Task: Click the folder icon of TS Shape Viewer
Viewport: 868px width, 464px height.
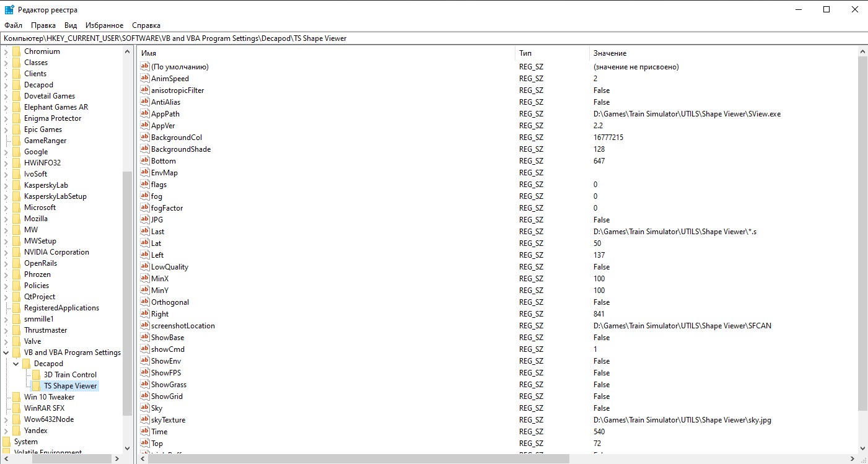Action: tap(36, 386)
